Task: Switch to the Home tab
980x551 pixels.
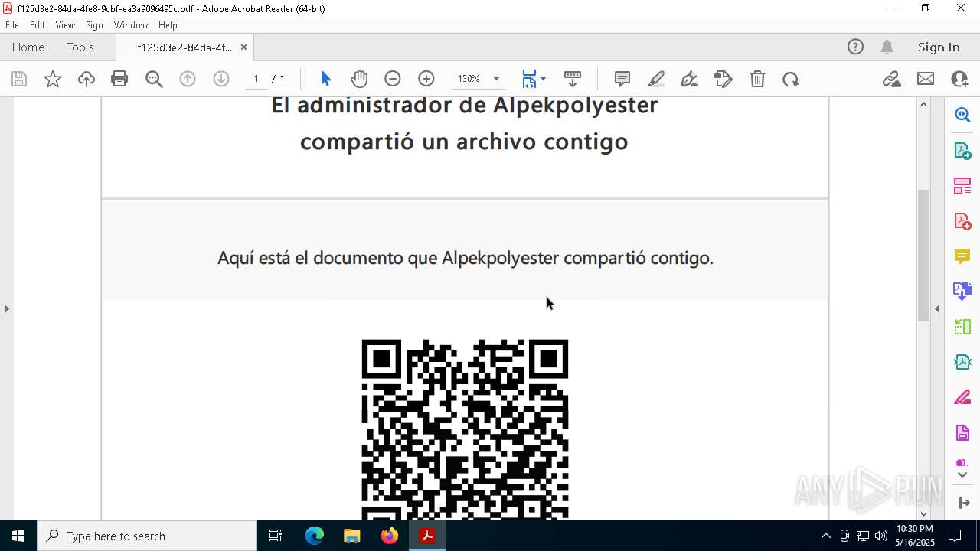Action: tap(28, 47)
